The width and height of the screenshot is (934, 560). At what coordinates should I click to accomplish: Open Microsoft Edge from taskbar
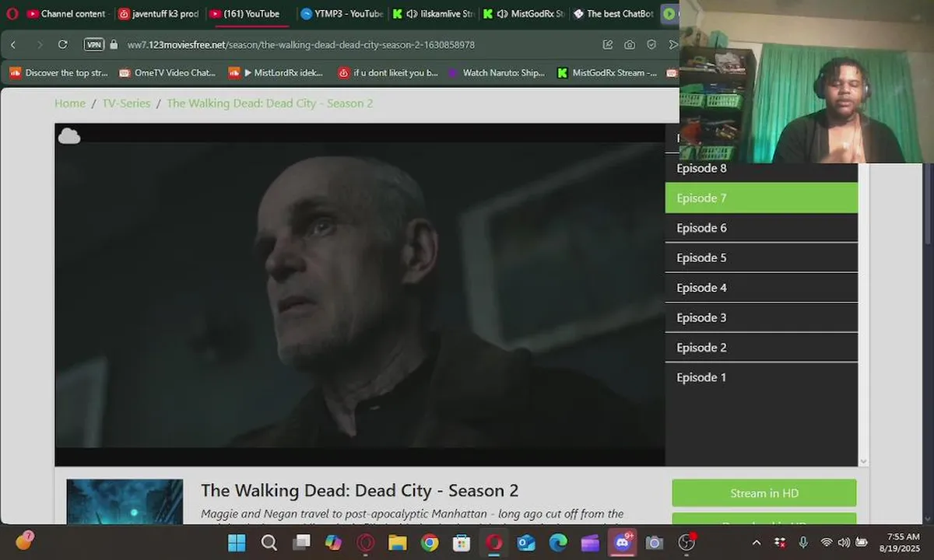(558, 542)
